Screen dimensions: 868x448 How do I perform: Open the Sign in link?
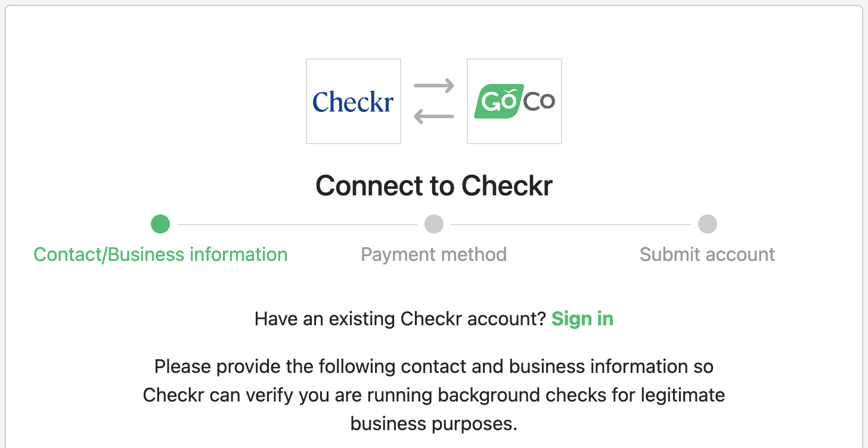[582, 319]
